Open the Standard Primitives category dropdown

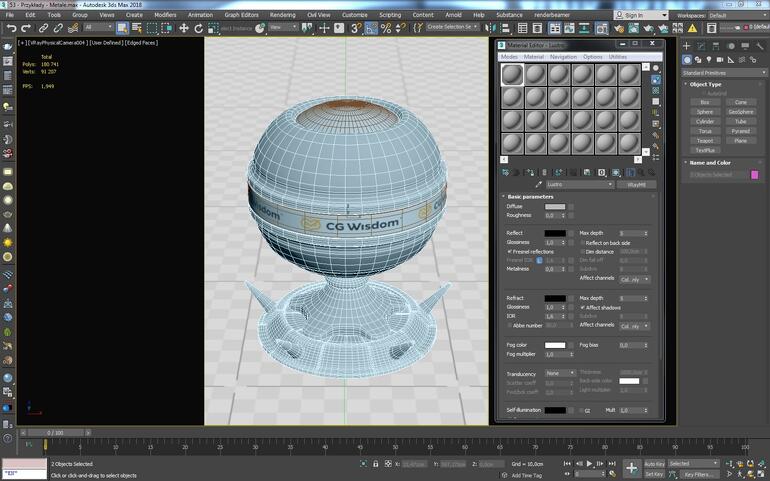(x=724, y=73)
